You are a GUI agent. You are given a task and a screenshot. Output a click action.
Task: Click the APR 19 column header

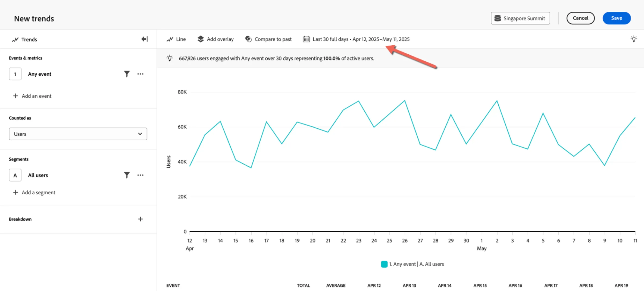coord(621,285)
